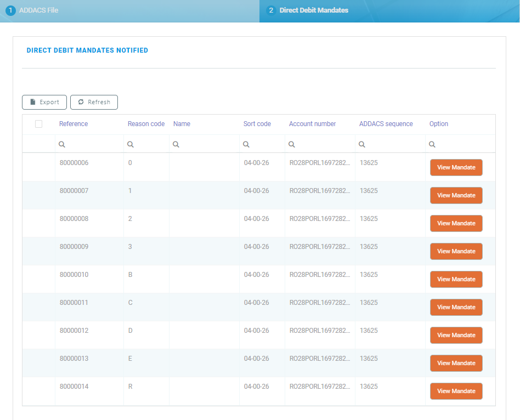Click the search icon under Reference column
The height and width of the screenshot is (420, 520).
62,144
